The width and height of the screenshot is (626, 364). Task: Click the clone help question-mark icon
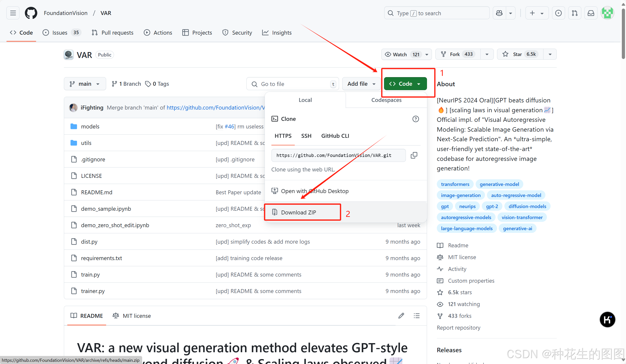[x=416, y=119]
